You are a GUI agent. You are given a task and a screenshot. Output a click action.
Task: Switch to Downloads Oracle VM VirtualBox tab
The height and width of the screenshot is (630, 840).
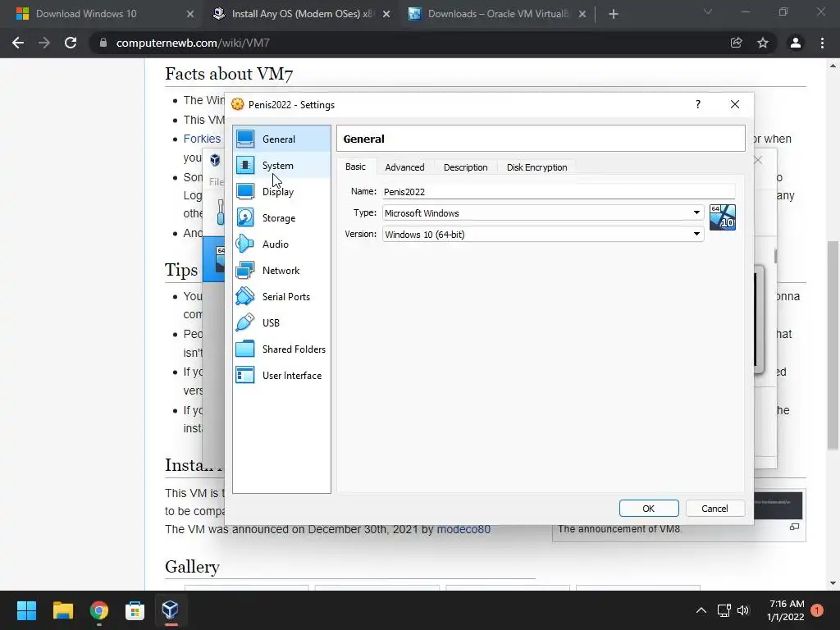point(497,14)
